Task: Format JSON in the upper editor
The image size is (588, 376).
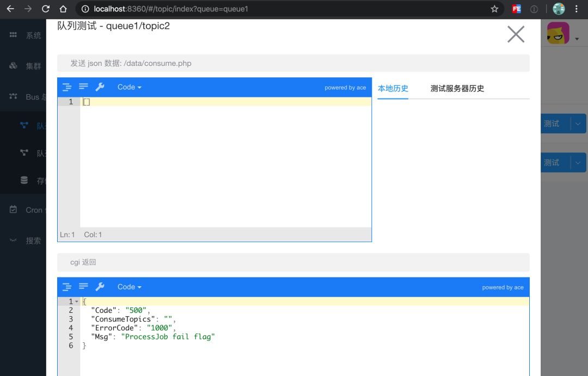Action: [67, 88]
